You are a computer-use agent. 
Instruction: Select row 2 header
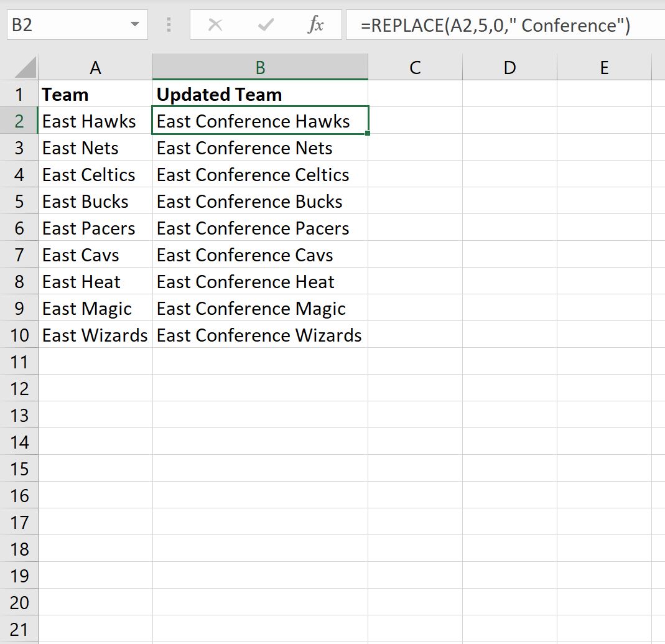19,121
